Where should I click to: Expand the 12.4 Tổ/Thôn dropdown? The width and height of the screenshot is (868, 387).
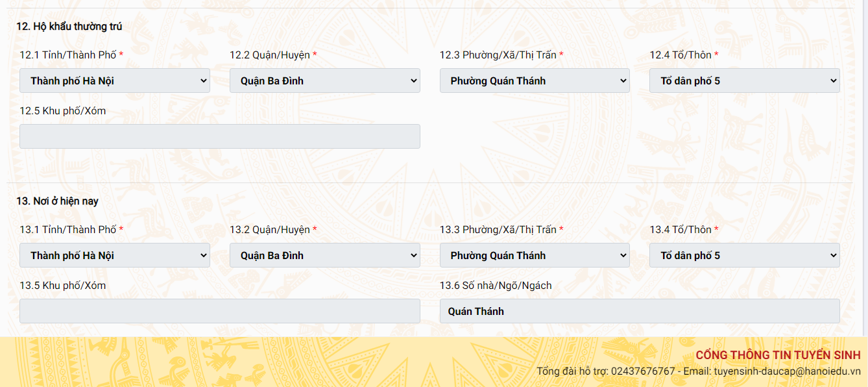pyautogui.click(x=745, y=81)
